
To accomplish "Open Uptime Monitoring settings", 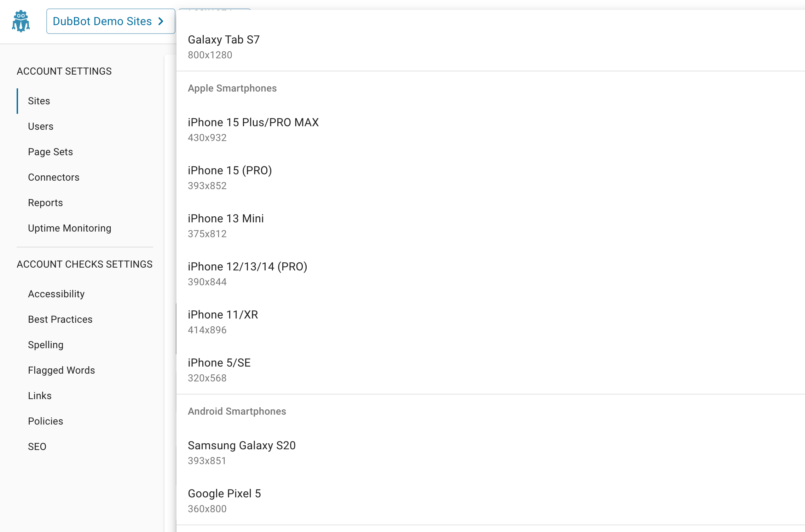I will 70,228.
